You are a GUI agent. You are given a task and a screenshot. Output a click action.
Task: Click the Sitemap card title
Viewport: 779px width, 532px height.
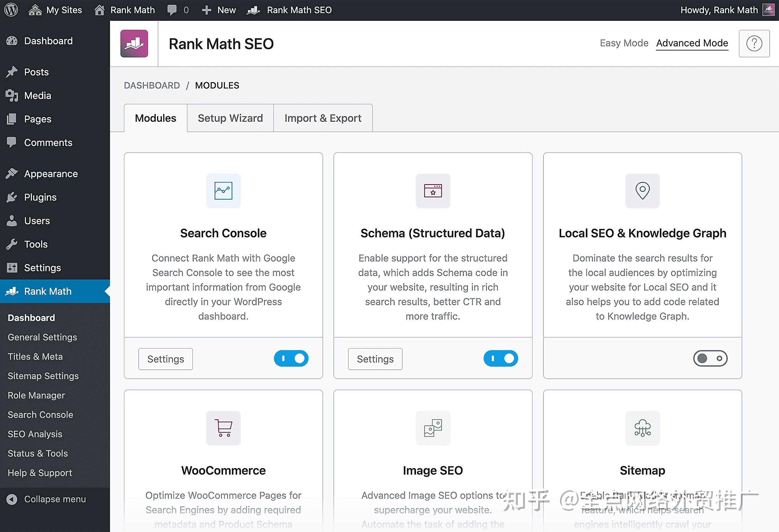pos(643,470)
